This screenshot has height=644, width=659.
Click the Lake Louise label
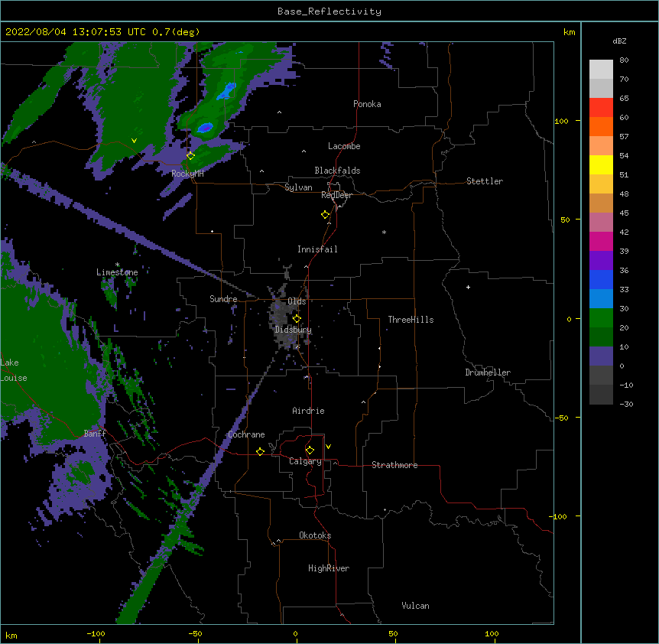click(x=14, y=370)
